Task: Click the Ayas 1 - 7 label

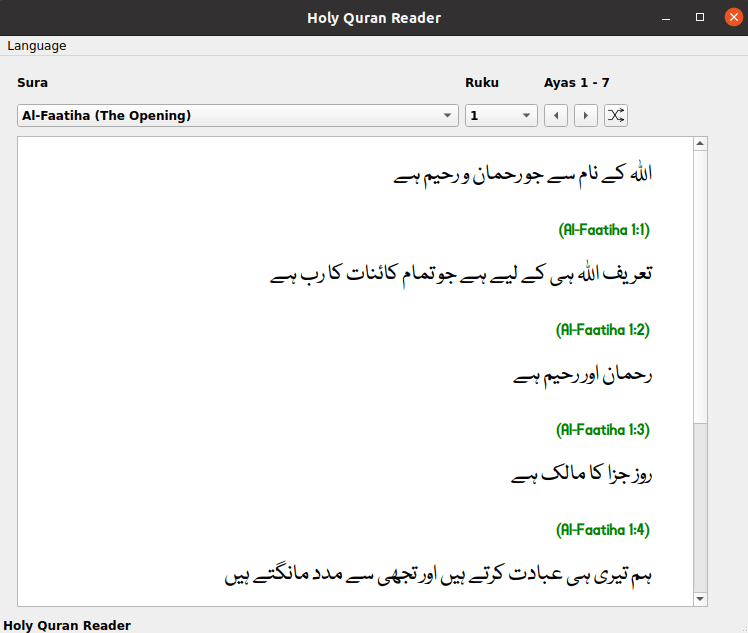Action: click(x=576, y=83)
